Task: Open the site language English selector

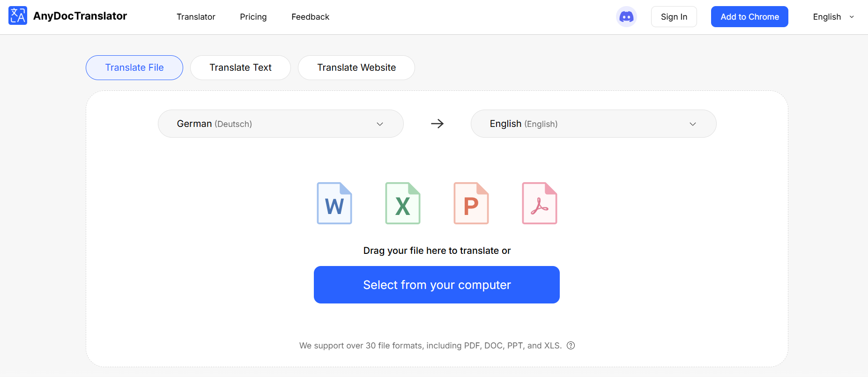Action: tap(833, 17)
